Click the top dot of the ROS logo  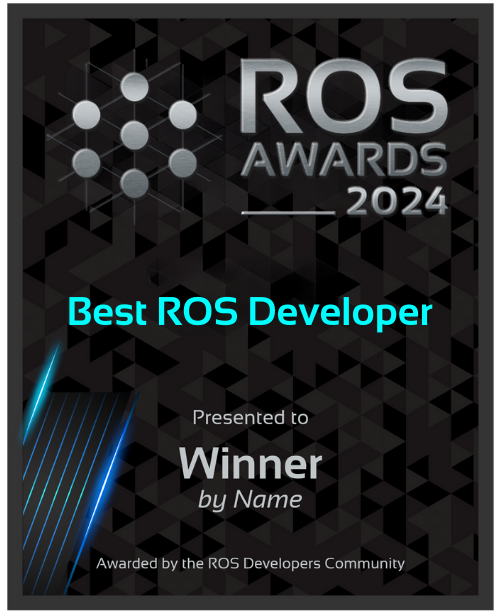134,86
